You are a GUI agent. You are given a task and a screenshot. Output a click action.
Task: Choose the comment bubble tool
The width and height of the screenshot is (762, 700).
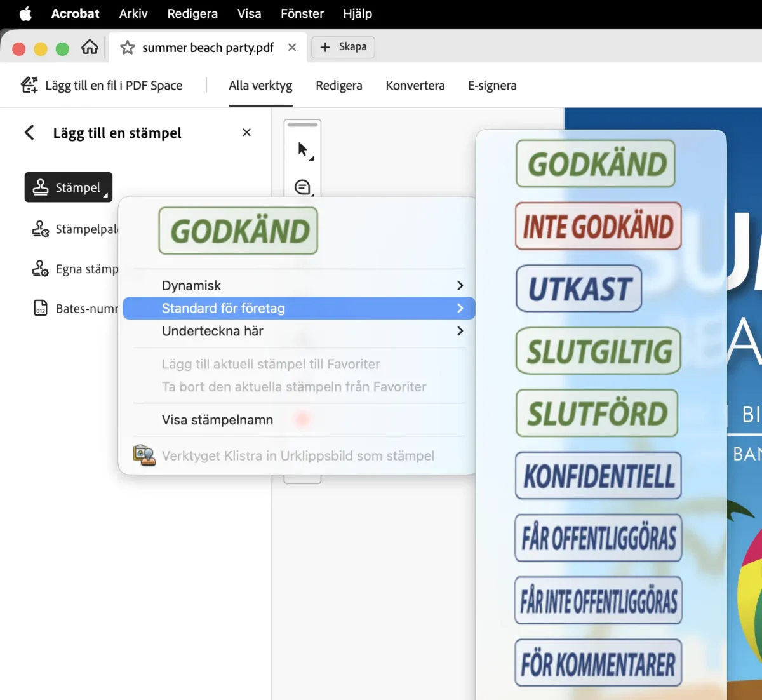coord(302,187)
